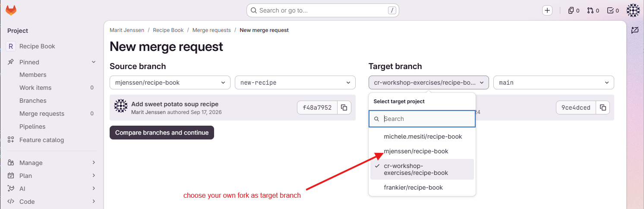Open the source project mjenssen/recipe-book dropdown
This screenshot has width=644, height=209.
170,82
